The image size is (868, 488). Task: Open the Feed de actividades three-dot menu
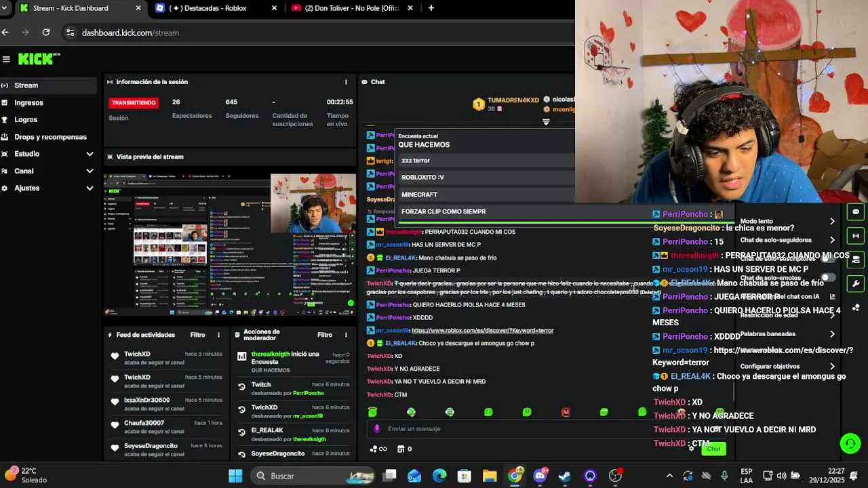(218, 335)
